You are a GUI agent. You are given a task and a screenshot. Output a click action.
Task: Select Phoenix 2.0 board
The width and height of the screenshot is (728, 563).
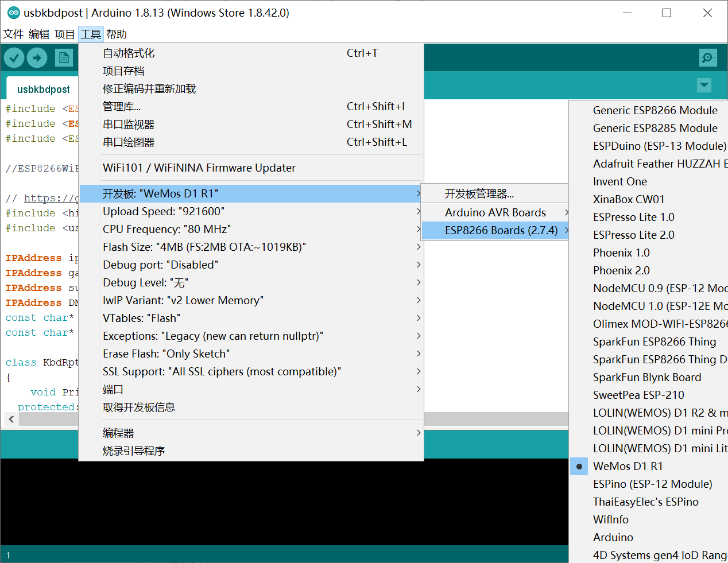649,270
